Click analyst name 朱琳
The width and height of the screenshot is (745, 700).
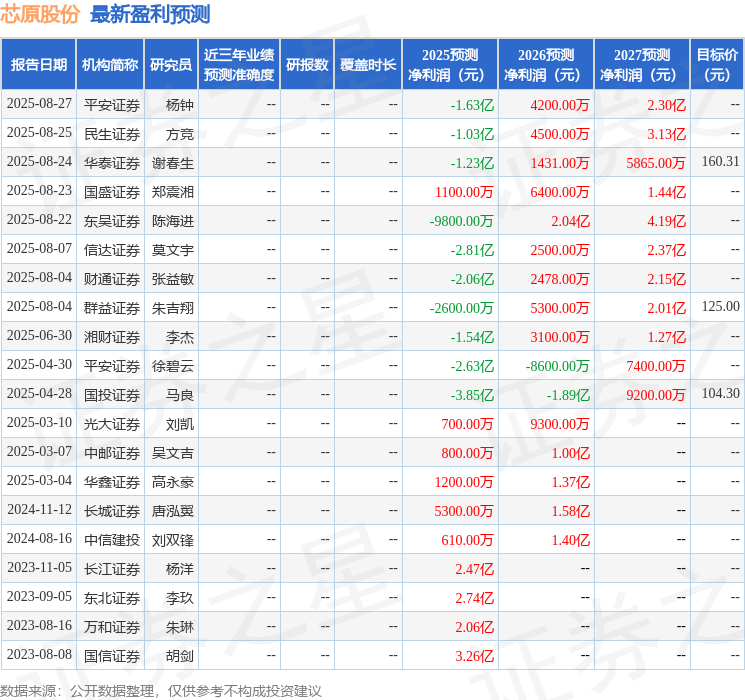180,627
